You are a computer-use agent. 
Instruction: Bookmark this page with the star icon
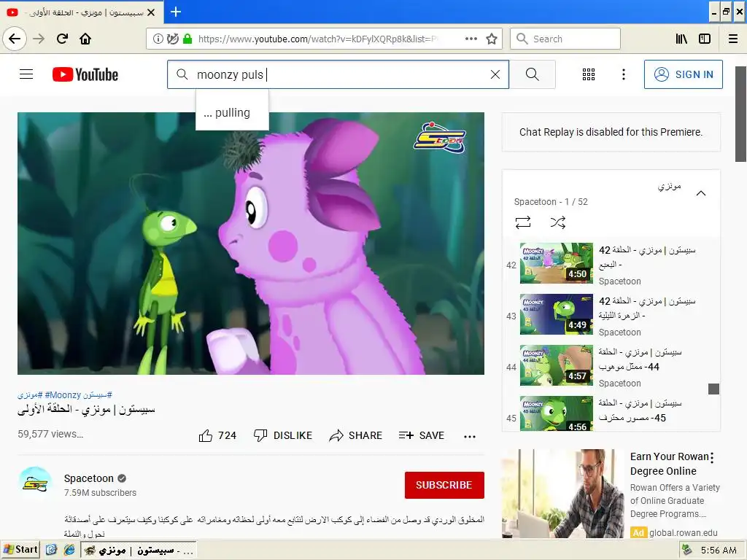coord(492,39)
